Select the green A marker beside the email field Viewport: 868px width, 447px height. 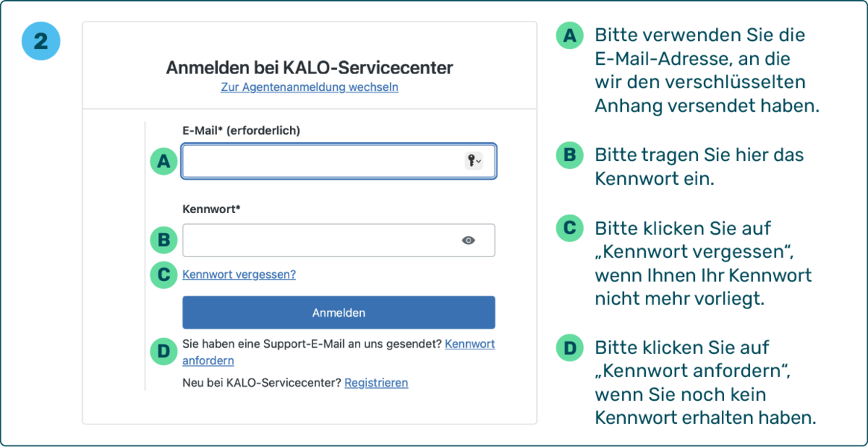click(x=163, y=161)
